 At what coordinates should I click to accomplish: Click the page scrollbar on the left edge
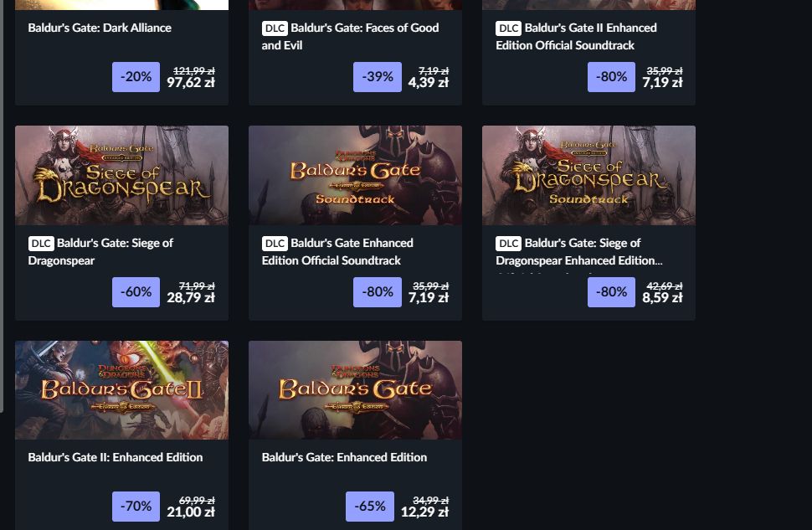pyautogui.click(x=2, y=206)
